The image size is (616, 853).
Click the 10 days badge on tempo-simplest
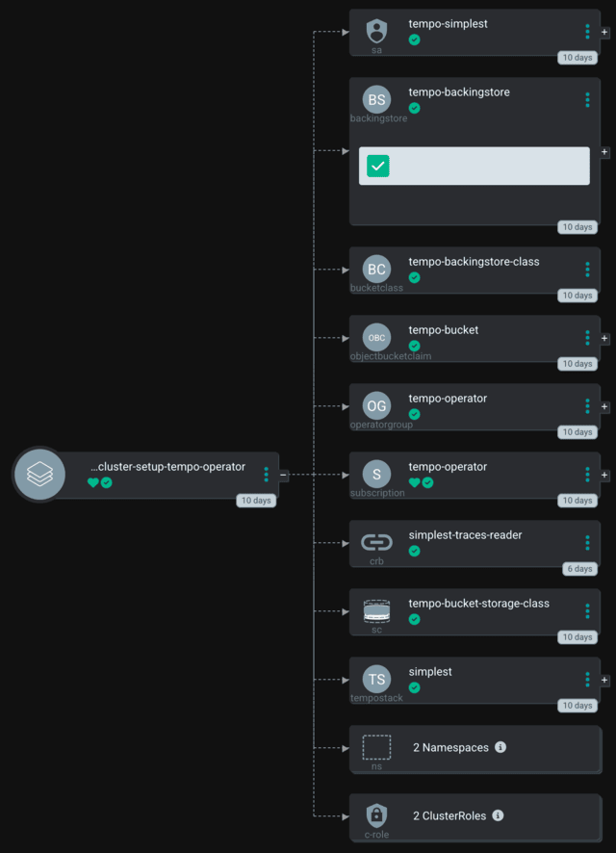[x=577, y=57]
